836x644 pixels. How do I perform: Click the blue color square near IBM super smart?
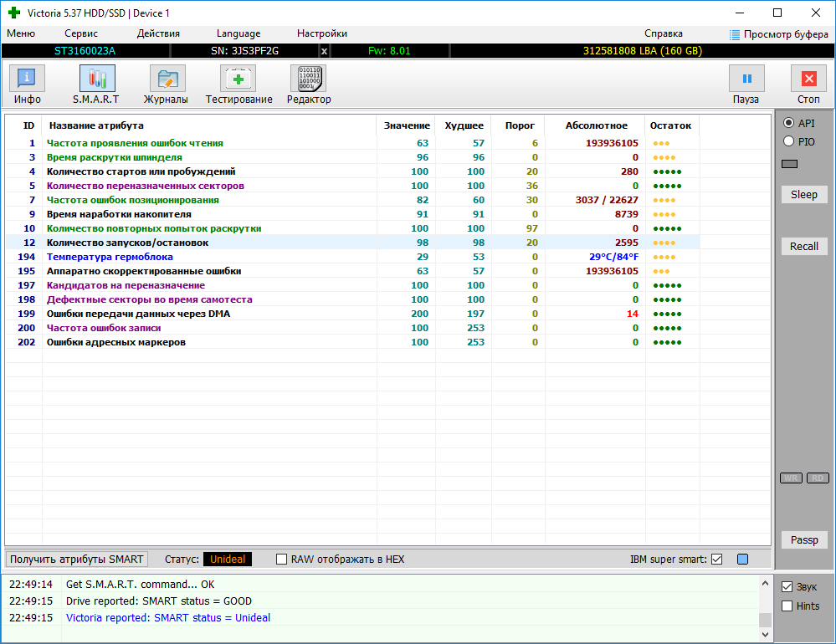click(x=742, y=559)
